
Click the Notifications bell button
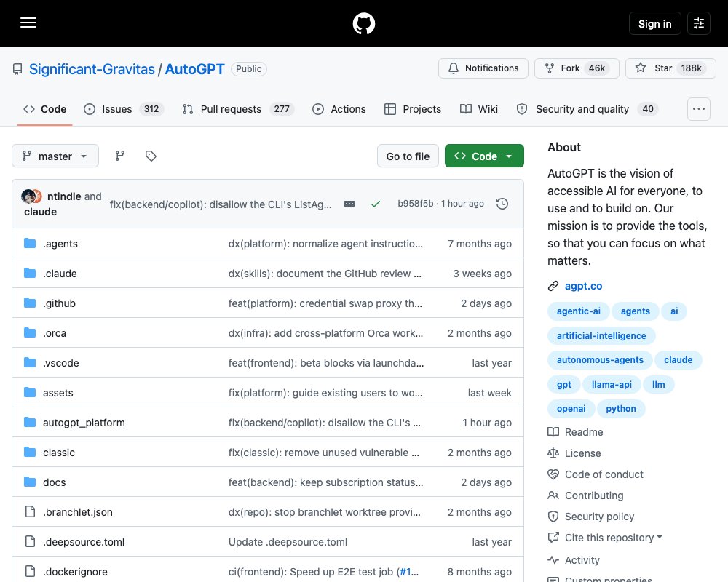tap(483, 68)
